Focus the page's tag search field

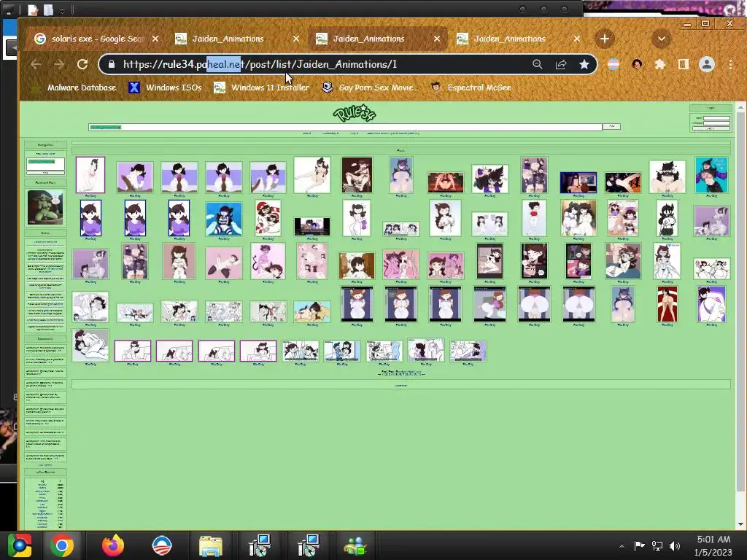(x=345, y=127)
